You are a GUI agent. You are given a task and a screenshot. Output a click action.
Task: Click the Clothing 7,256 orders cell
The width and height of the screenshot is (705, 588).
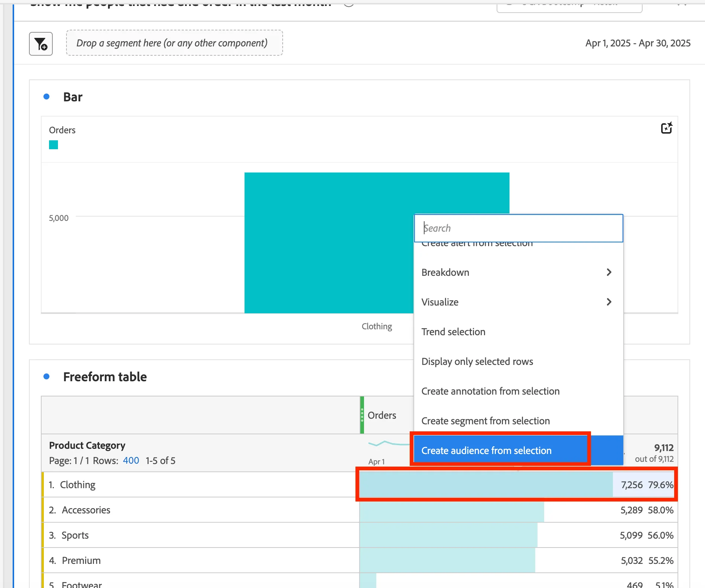(x=519, y=485)
